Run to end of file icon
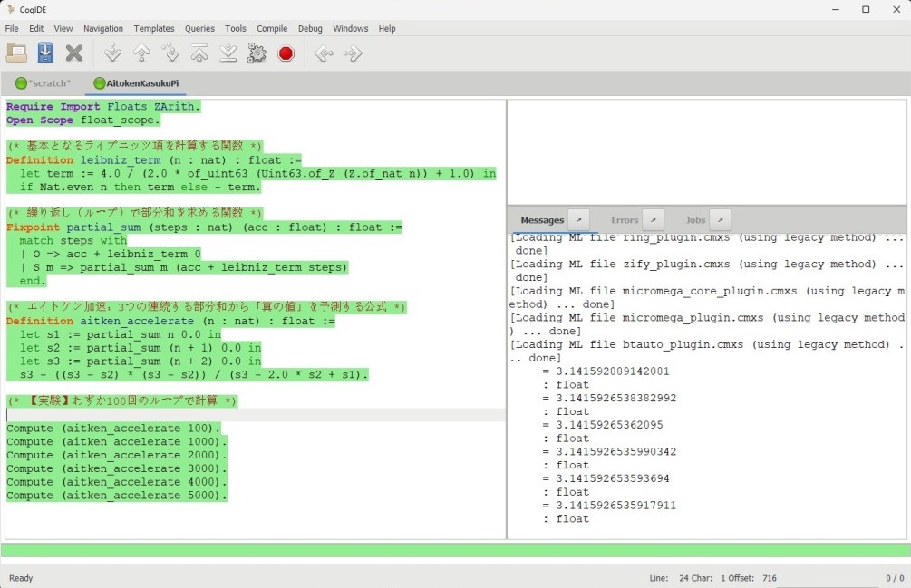This screenshot has height=588, width=911. coord(228,53)
